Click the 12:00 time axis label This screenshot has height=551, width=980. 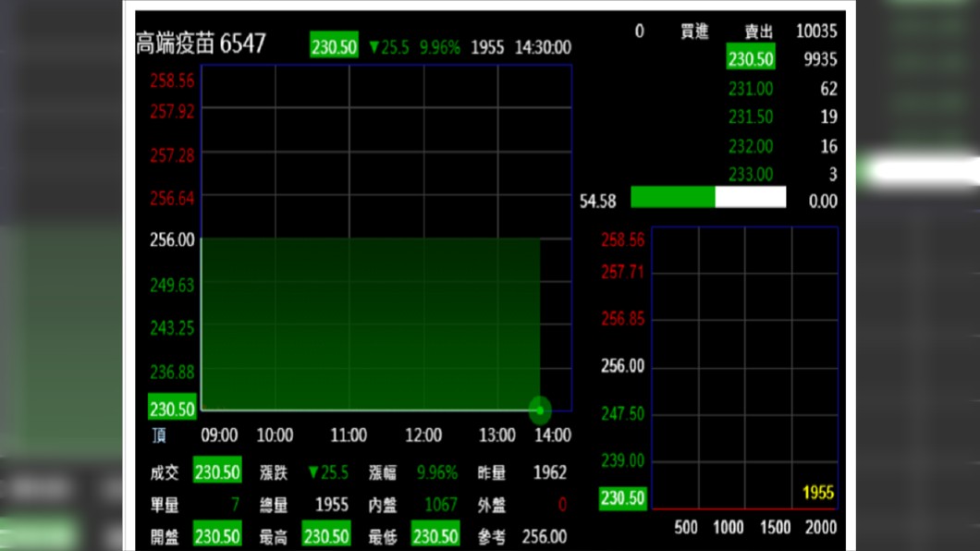click(423, 435)
